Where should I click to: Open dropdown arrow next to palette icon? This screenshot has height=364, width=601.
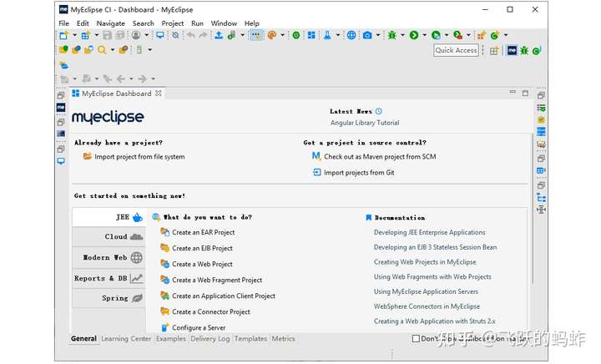283,35
